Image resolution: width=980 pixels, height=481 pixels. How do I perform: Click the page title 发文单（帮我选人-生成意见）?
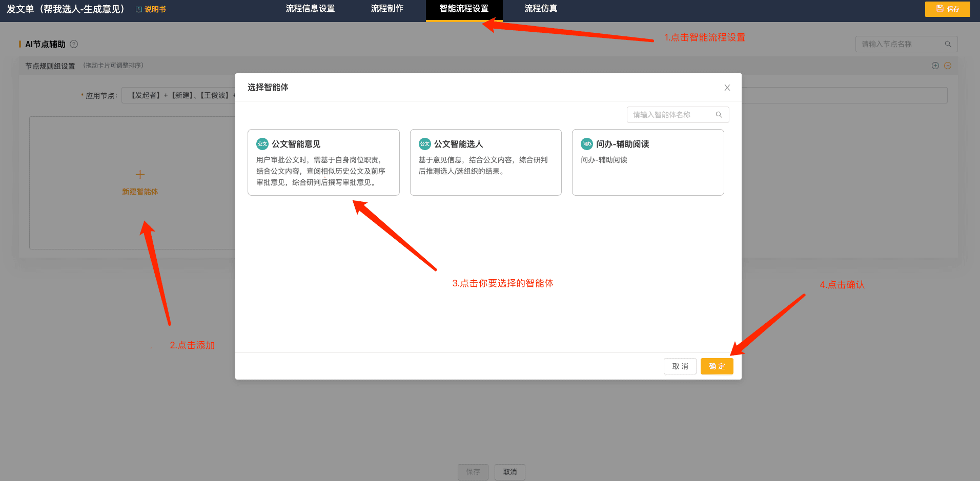(65, 9)
